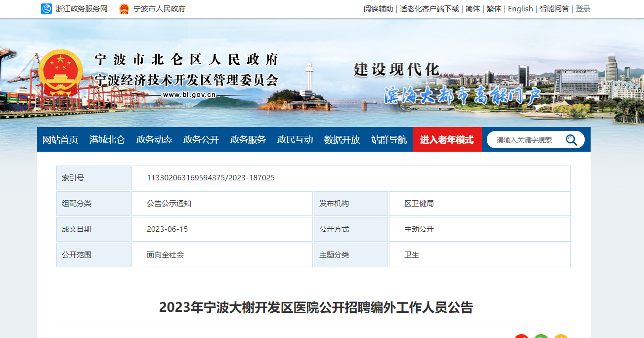
Task: Click 进入老年模式 red button
Action: coord(447,140)
